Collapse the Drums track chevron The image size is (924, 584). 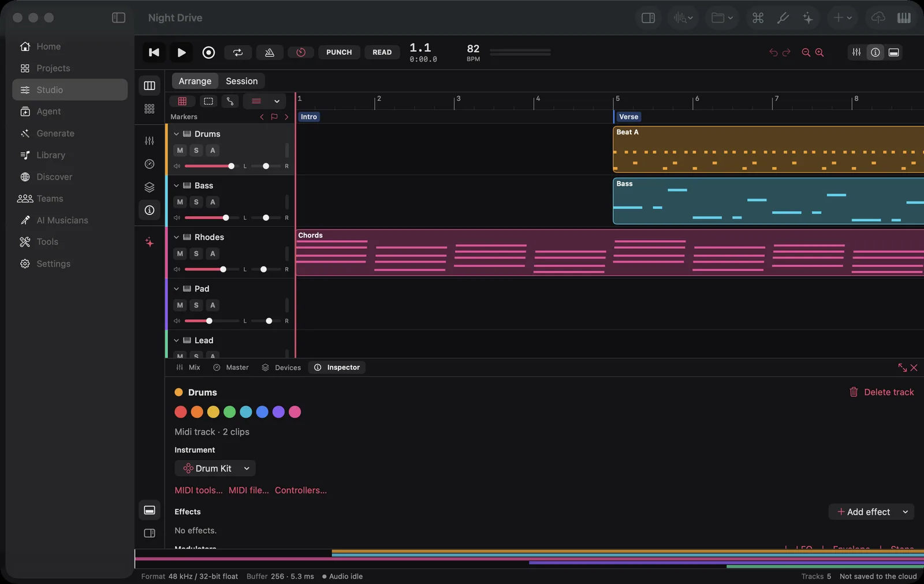tap(176, 134)
